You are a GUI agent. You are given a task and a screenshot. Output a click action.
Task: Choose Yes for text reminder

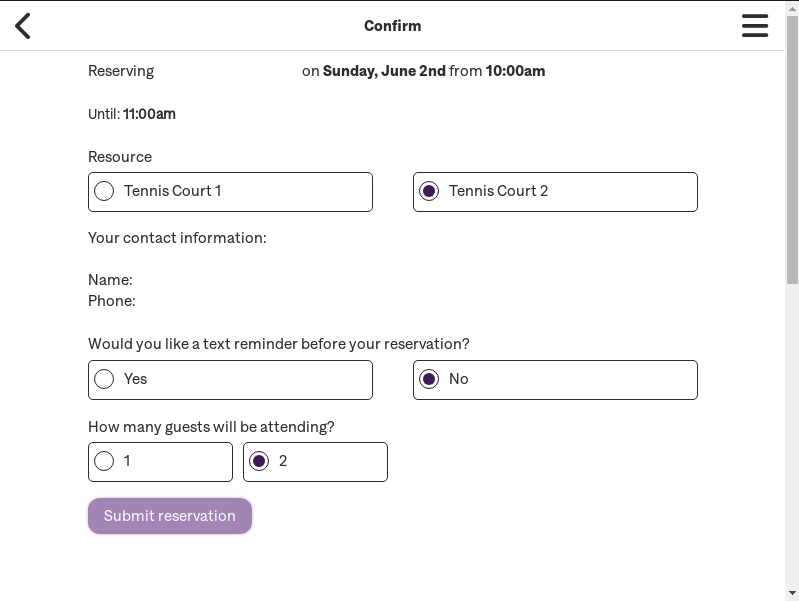104,379
